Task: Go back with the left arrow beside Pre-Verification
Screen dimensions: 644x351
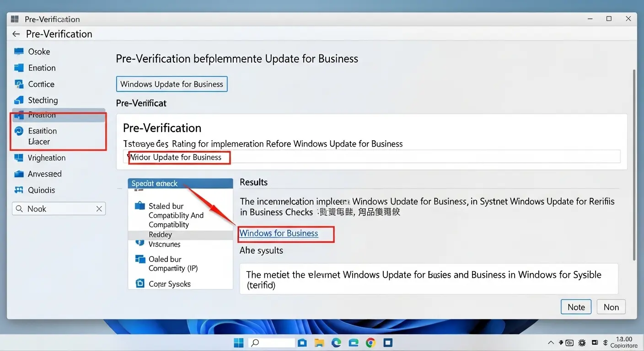Action: [16, 34]
